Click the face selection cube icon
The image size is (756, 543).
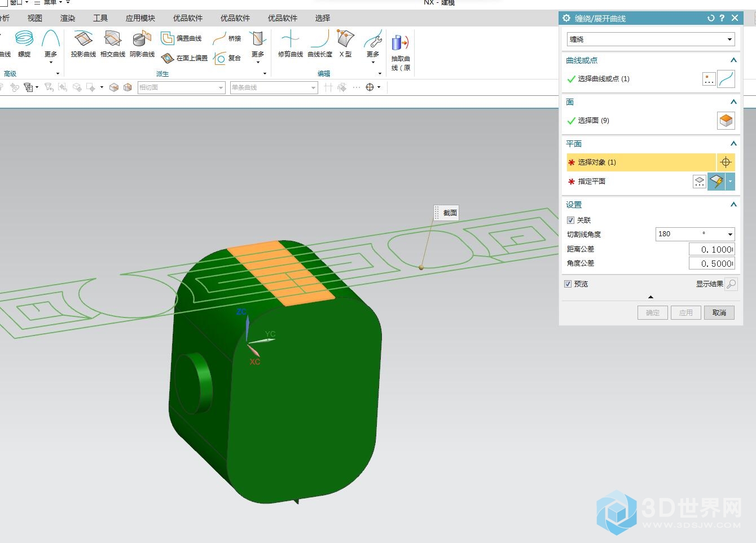[726, 120]
